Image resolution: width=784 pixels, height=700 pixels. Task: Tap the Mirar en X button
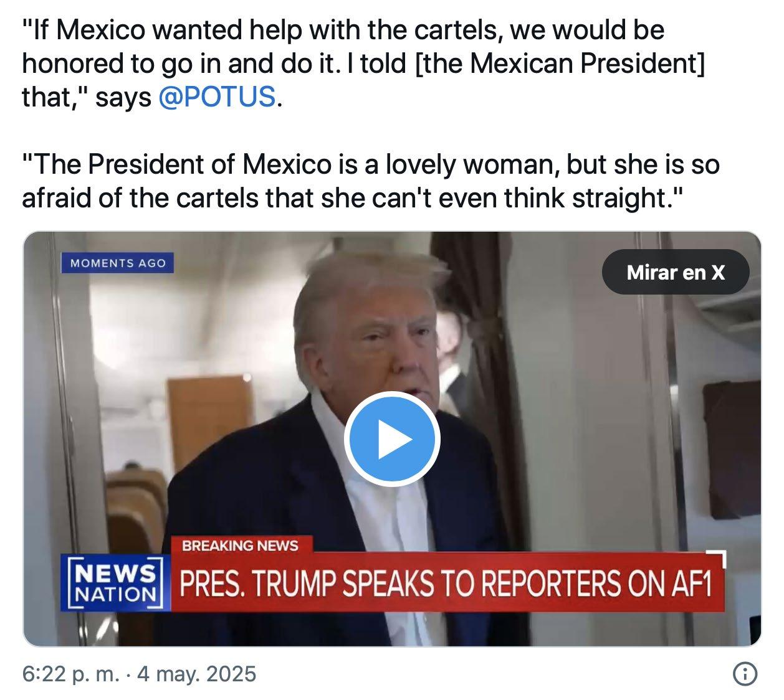tap(676, 272)
